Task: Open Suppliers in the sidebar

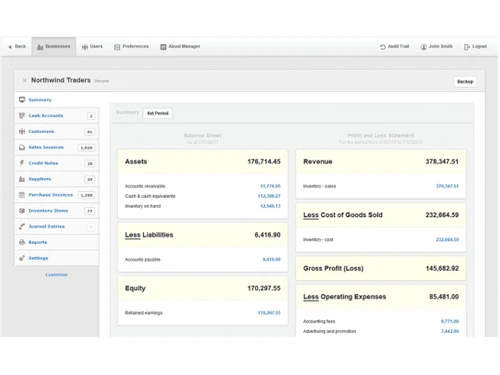Action: pos(40,179)
